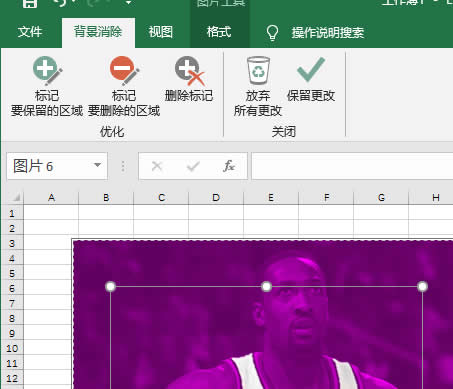Click the lightbulb icon beside 操作说明搜索
The image size is (453, 389).
[x=272, y=33]
